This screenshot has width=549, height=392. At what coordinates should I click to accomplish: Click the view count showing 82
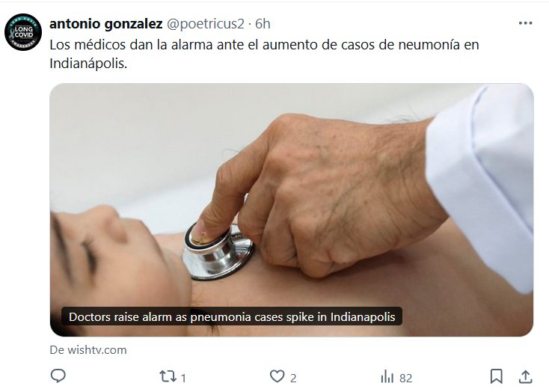point(406,378)
